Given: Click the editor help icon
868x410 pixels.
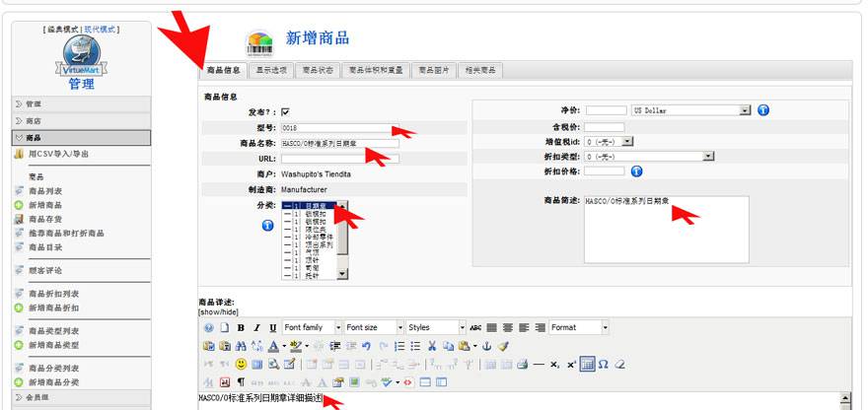Looking at the screenshot, I should click(x=209, y=327).
